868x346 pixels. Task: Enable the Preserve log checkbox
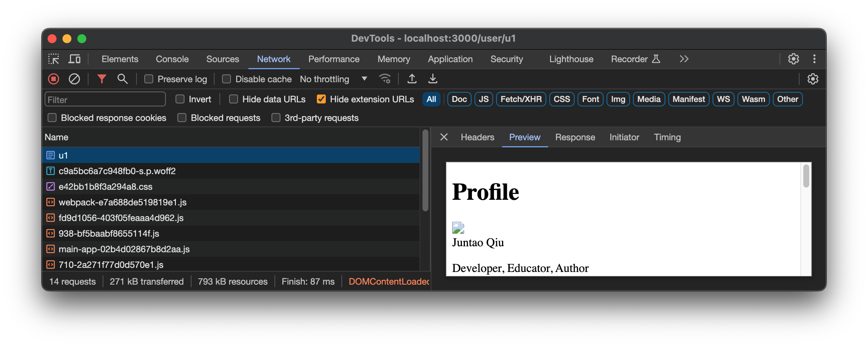[149, 79]
